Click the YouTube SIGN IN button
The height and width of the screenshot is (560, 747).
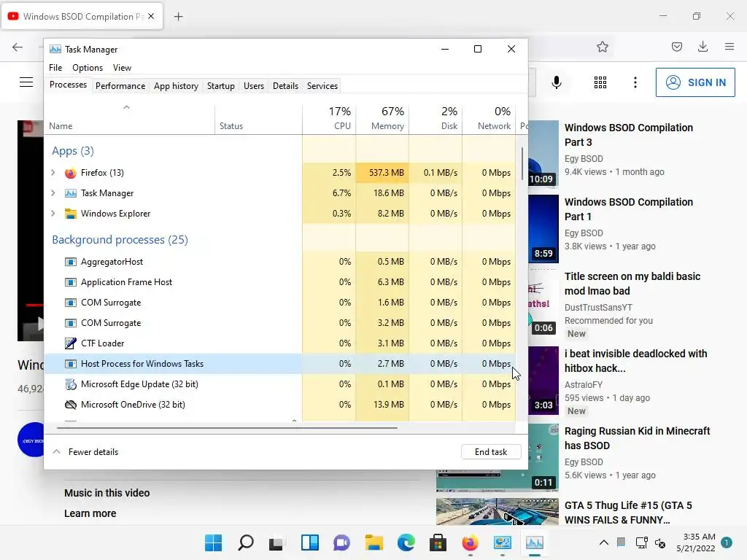tap(695, 82)
